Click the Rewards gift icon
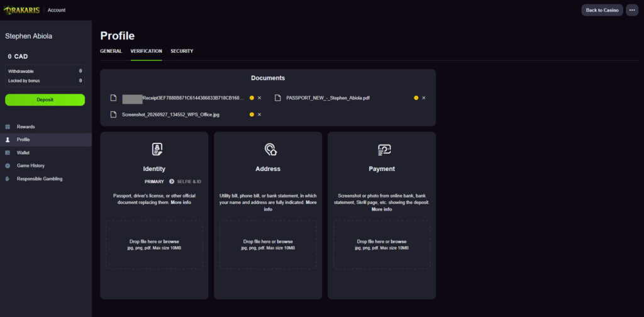644x317 pixels. pyautogui.click(x=8, y=127)
